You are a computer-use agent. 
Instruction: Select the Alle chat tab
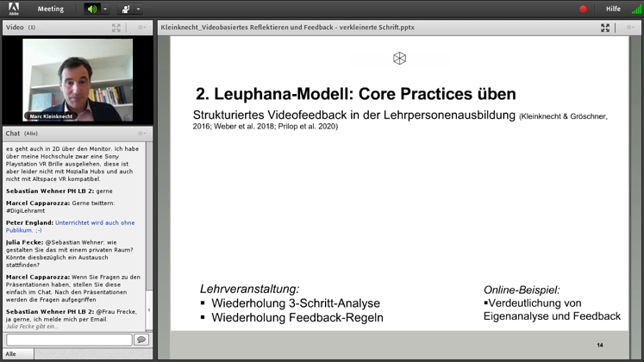click(18, 353)
